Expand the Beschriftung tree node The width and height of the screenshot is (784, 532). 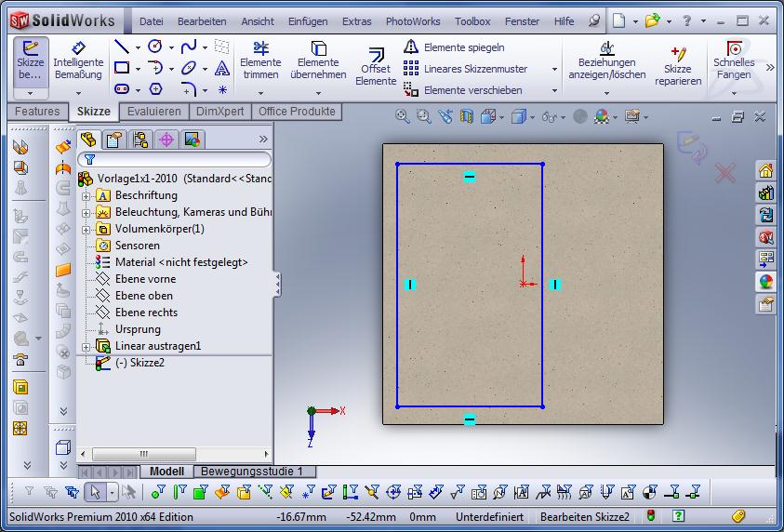tap(86, 196)
